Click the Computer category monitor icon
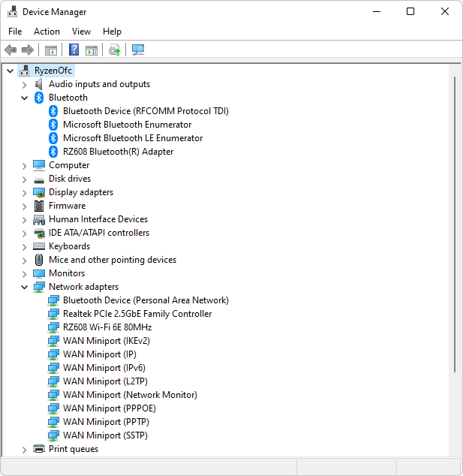The image size is (463, 476). pos(39,165)
